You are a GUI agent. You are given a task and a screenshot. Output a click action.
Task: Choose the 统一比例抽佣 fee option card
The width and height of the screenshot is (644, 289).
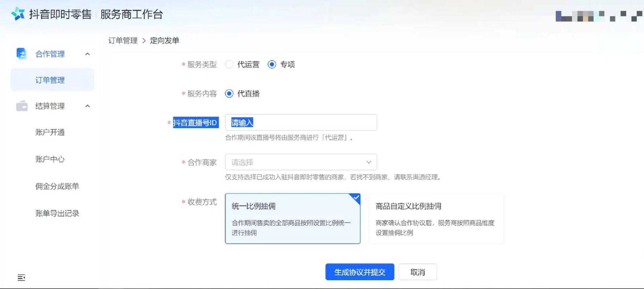point(292,219)
